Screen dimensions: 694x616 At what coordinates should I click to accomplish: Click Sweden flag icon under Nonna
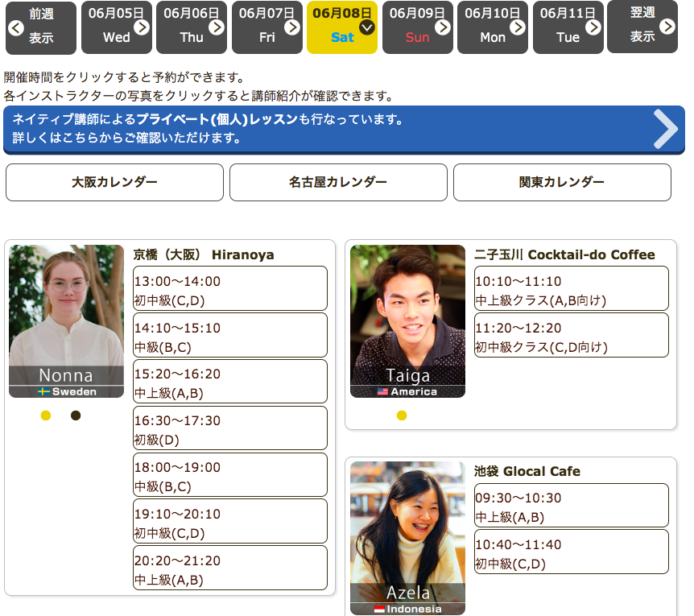pos(44,392)
